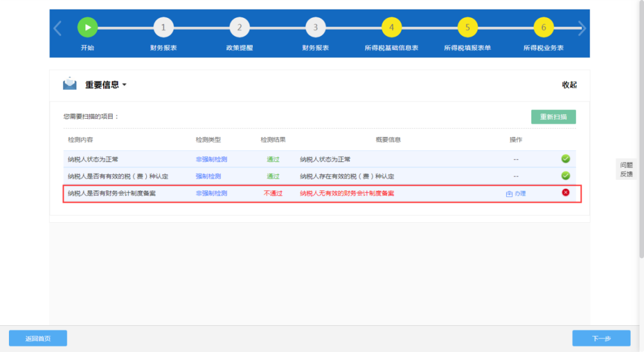Go to step 1 财务报表
This screenshot has width=644, height=352.
coord(163,27)
